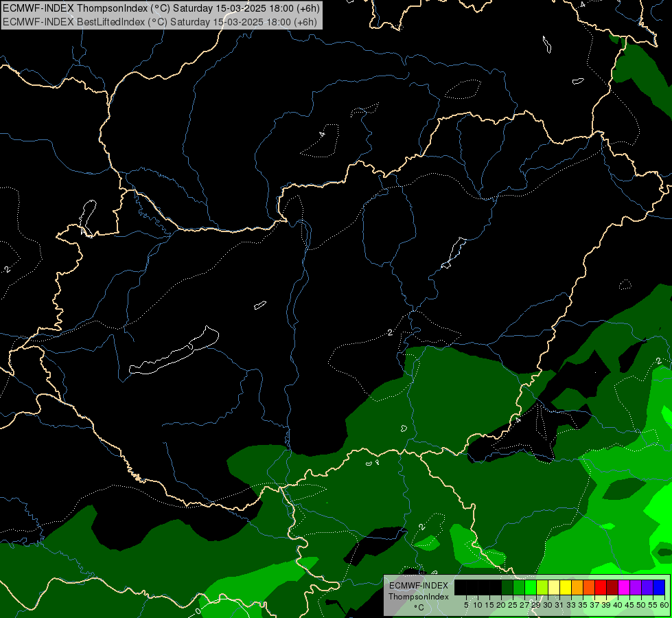Click the legend tick label 50
The width and height of the screenshot is (672, 618).
[642, 605]
